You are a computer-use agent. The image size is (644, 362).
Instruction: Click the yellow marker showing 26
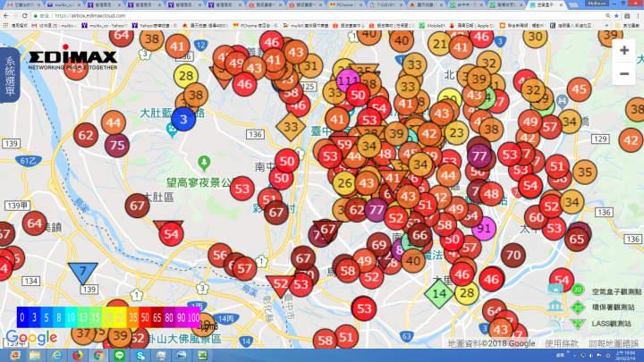pyautogui.click(x=344, y=183)
